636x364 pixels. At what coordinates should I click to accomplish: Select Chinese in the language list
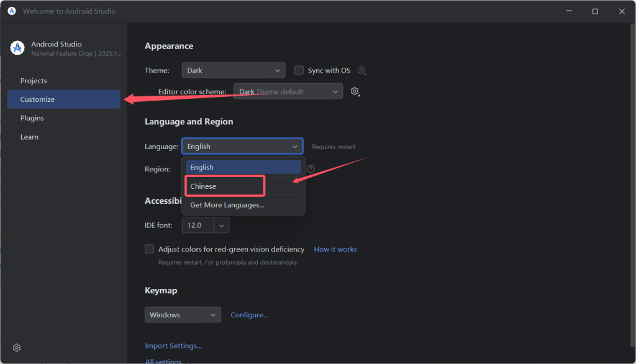(x=243, y=186)
